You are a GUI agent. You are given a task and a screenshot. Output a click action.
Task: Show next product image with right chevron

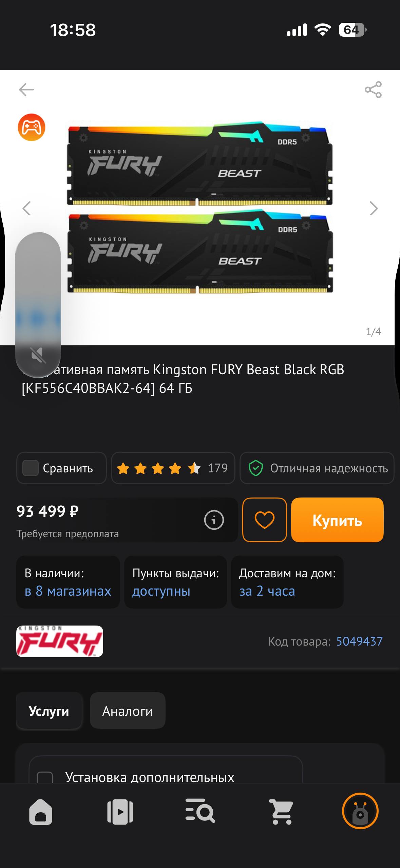[373, 209]
